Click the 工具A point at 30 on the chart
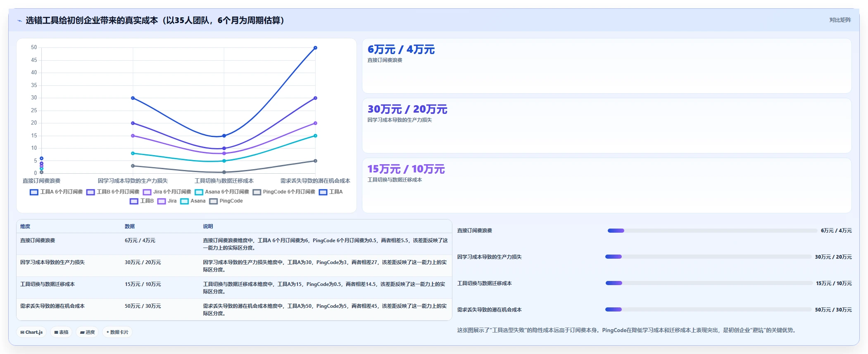Screen dimensions: 868x354 133,98
